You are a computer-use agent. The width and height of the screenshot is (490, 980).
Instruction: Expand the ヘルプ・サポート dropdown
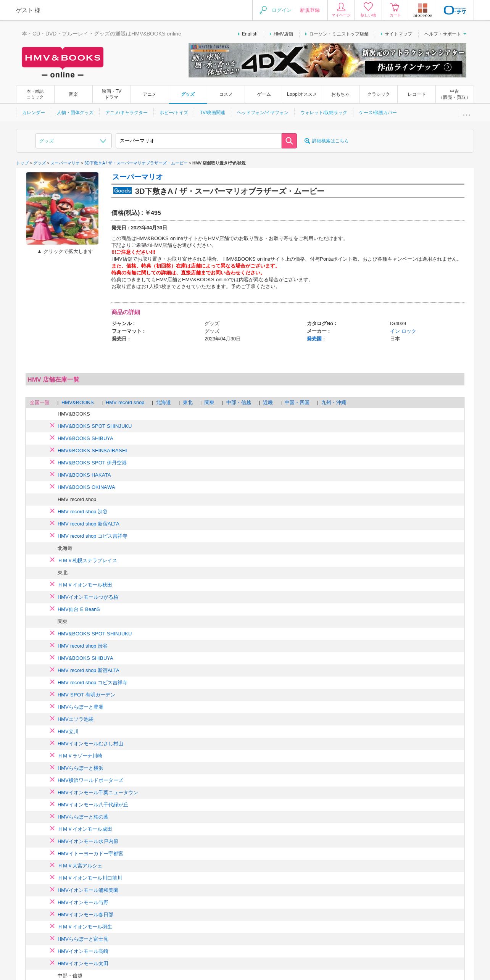[445, 34]
